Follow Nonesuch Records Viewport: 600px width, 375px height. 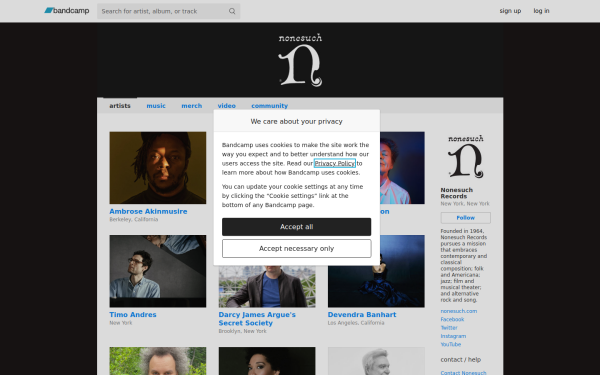[465, 218]
